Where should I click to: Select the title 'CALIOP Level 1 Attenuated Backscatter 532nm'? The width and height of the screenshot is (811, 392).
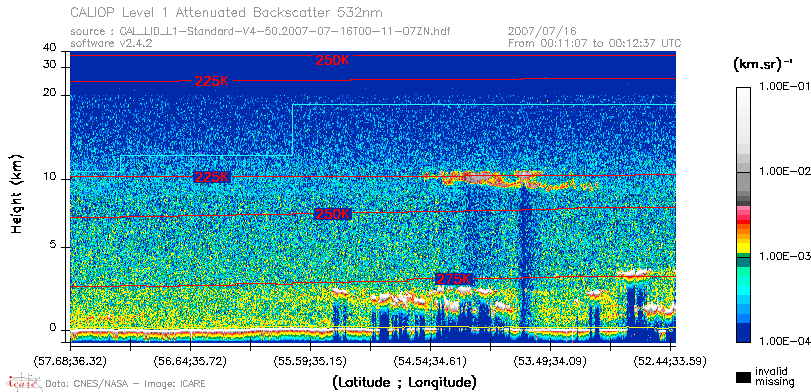point(227,12)
